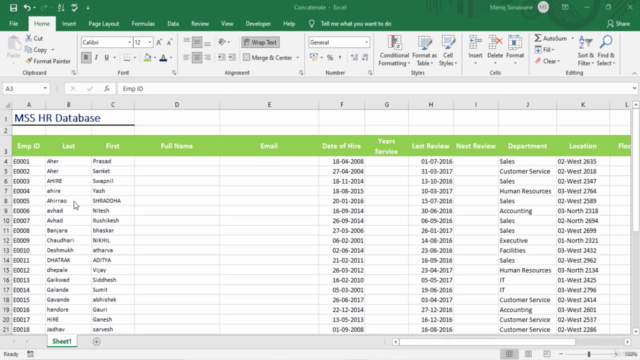640x360 pixels.
Task: Click the Insert Function fx icon
Action: click(x=107, y=89)
